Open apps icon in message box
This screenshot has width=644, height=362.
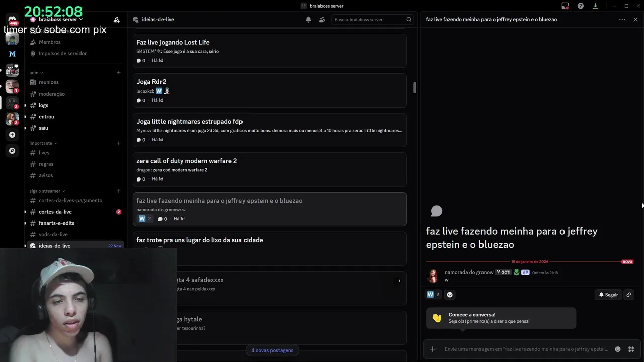[x=631, y=349]
